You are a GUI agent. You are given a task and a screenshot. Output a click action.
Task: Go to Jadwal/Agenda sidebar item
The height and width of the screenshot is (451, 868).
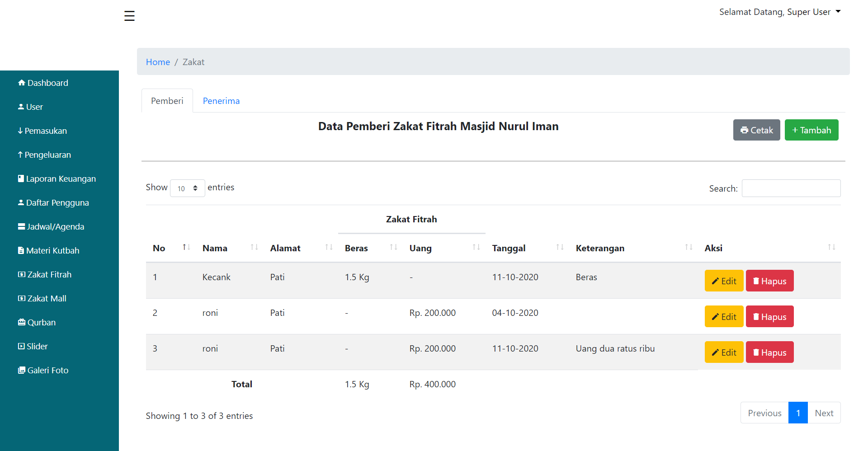[51, 226]
